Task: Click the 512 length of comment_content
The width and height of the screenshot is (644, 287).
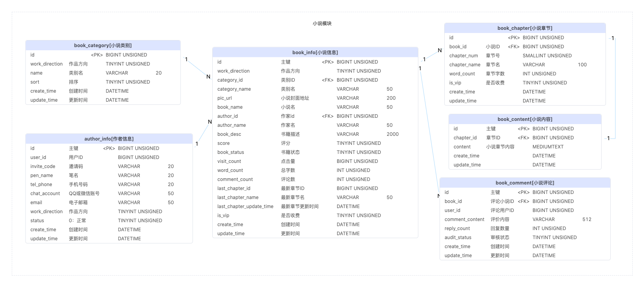Action: 587,219
